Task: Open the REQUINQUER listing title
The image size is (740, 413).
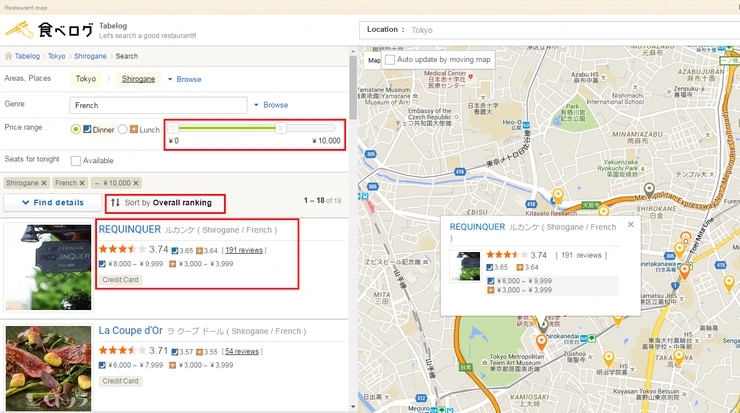Action: pos(130,229)
